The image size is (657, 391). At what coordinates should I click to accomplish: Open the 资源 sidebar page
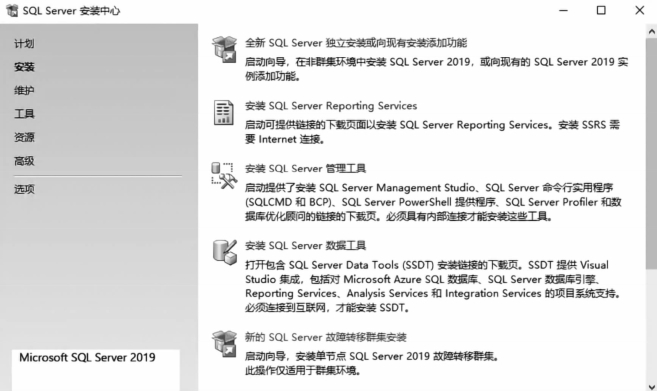pos(24,137)
